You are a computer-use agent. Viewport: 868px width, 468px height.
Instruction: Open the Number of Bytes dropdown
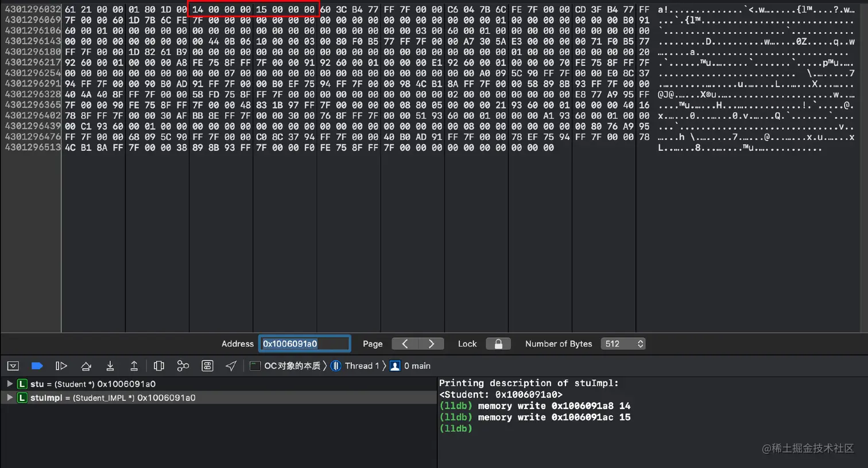click(623, 344)
